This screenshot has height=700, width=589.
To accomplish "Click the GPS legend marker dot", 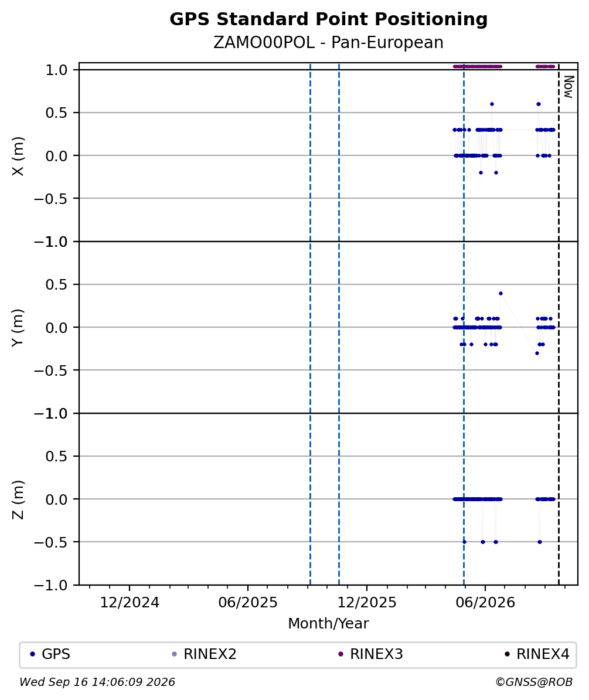I will pyautogui.click(x=32, y=654).
